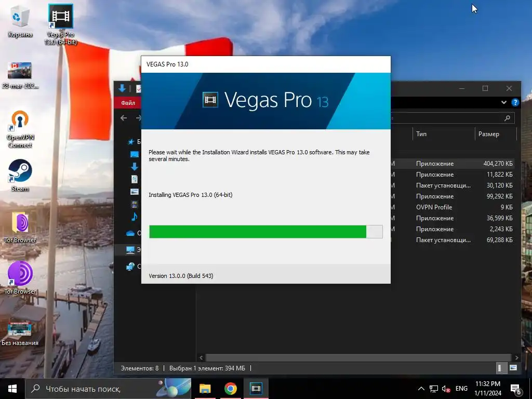
Task: Open Network icon in Explorer sidebar
Action: pyautogui.click(x=130, y=267)
